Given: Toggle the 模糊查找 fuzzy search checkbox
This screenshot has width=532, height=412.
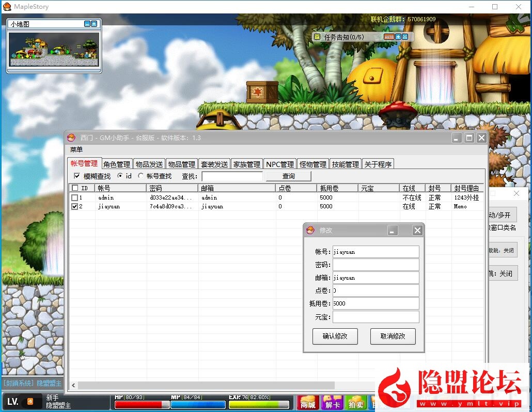Looking at the screenshot, I should click(77, 176).
